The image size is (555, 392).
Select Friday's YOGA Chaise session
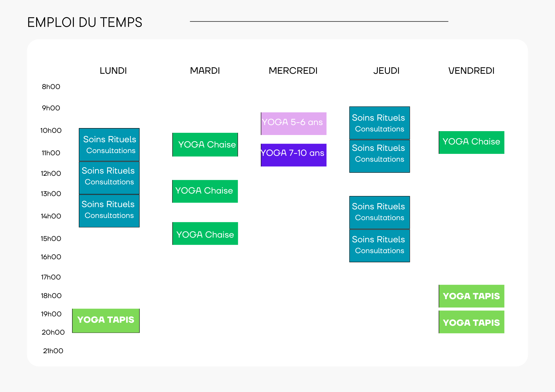pos(471,142)
